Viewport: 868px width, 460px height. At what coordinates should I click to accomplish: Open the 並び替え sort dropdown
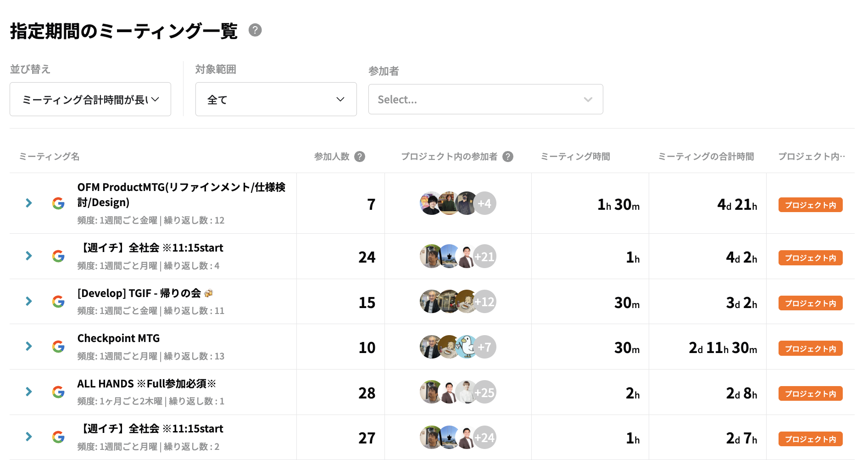pos(90,99)
